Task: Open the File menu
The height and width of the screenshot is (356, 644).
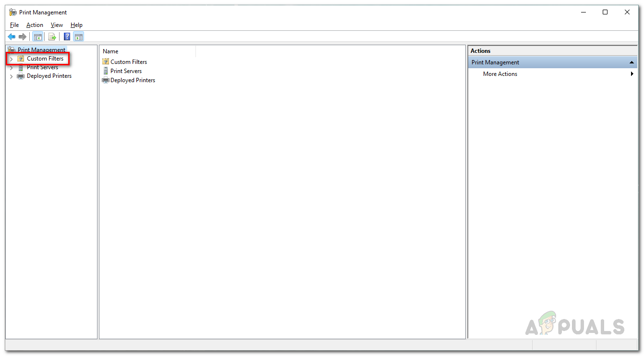Action: point(14,25)
